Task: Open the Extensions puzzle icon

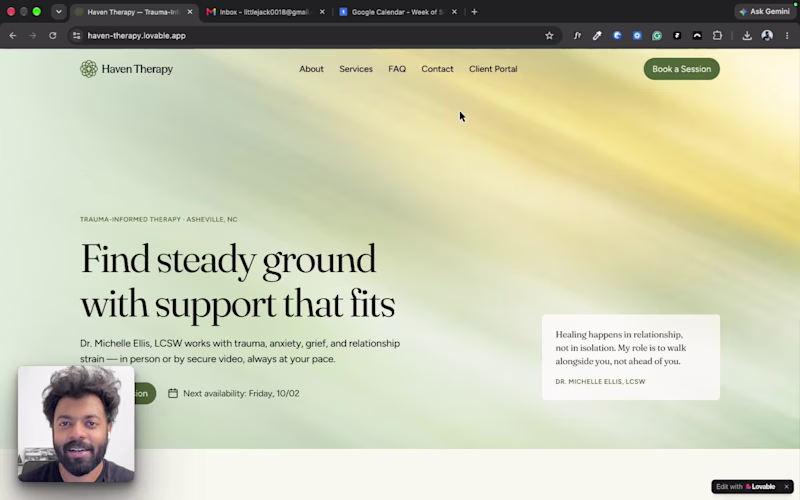Action: coord(717,36)
